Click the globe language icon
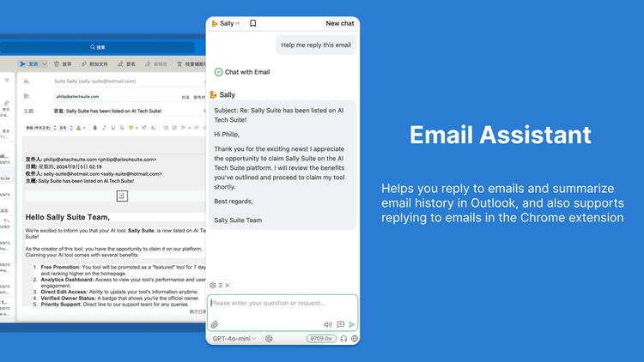Viewport: 644px width, 362px height. click(x=354, y=339)
